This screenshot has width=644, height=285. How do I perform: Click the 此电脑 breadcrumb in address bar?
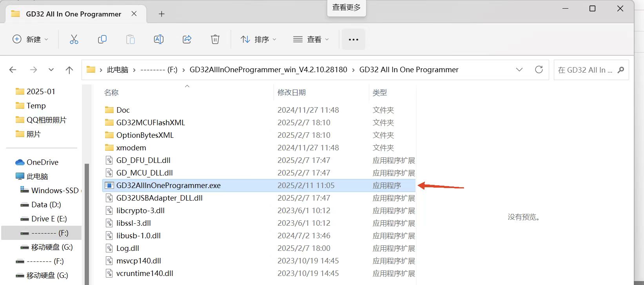118,70
